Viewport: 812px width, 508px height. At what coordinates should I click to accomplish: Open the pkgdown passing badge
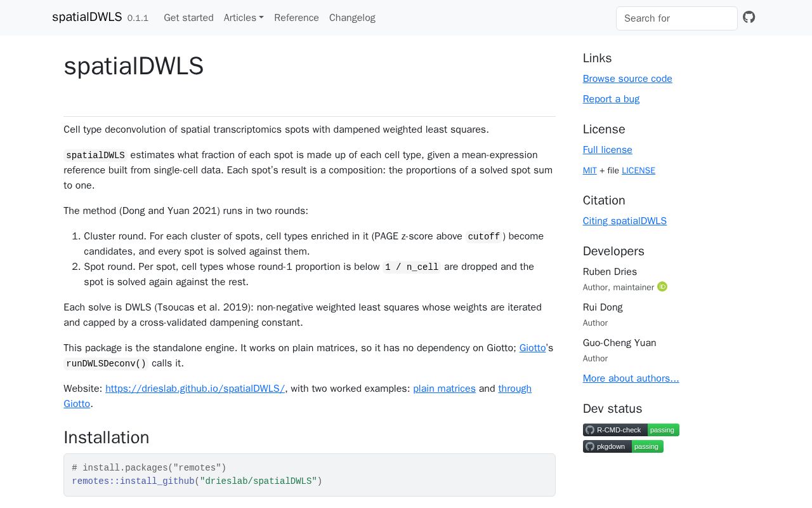coord(623,446)
